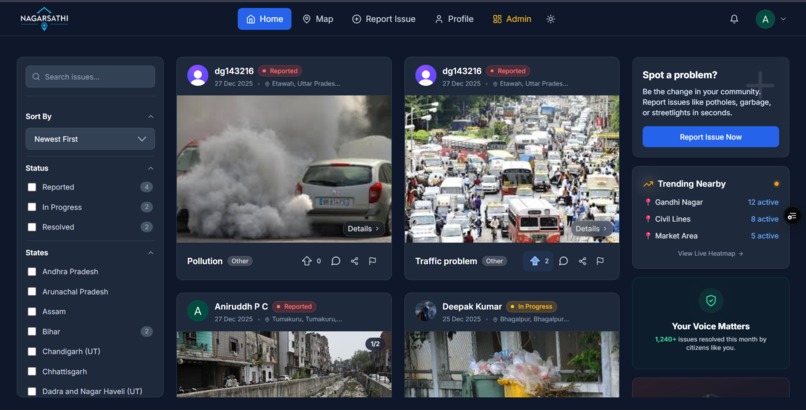Click the Reported badge on Aniruddh P C post
The width and height of the screenshot is (806, 410).
[x=294, y=307]
